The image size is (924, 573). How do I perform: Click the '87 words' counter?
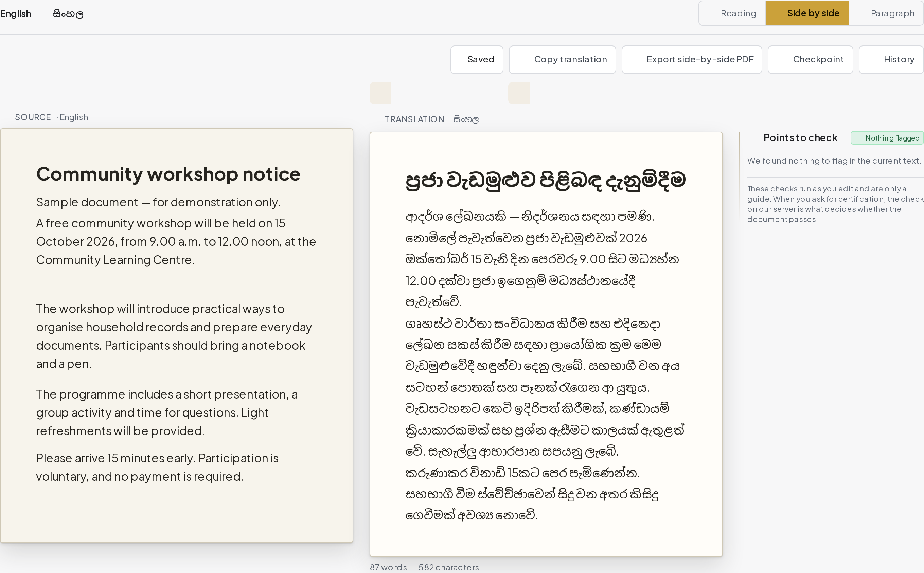pos(388,567)
